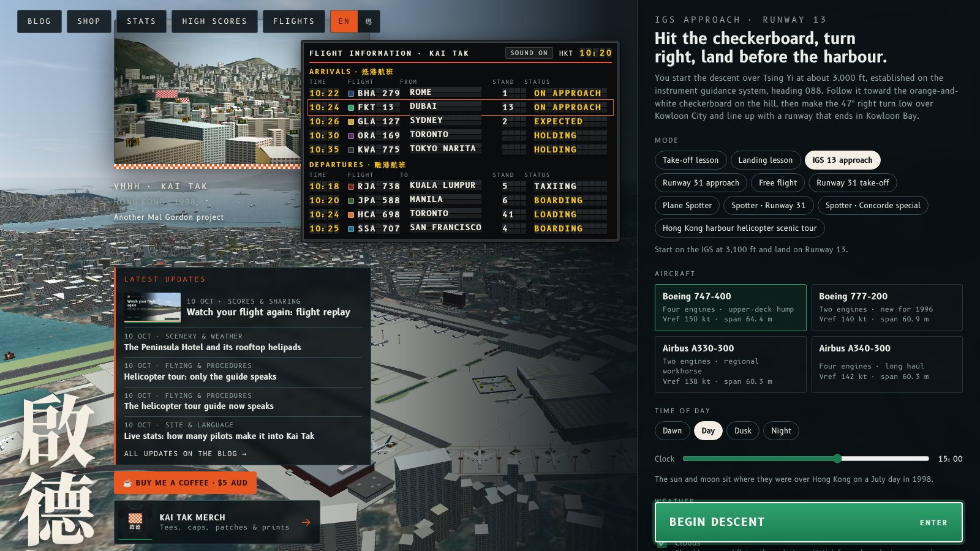Click BUY ME A COFFEE button
This screenshot has width=980, height=551.
185,483
